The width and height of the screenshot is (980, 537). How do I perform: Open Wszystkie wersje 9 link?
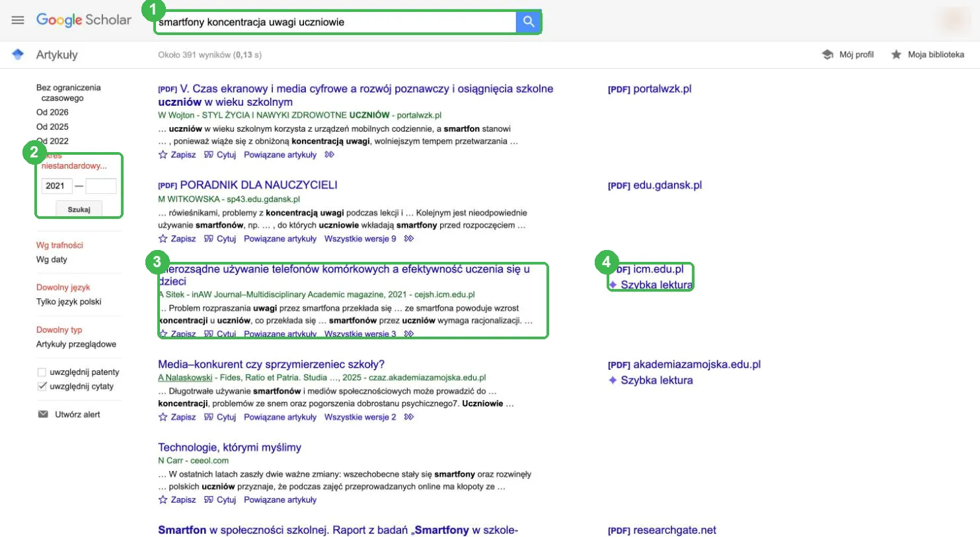(x=361, y=239)
